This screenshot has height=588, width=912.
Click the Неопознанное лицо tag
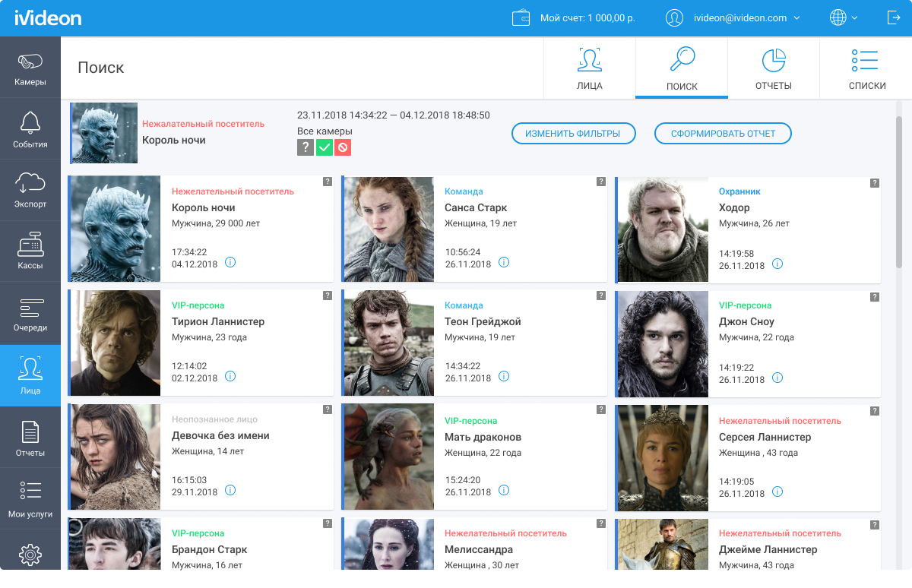click(214, 419)
